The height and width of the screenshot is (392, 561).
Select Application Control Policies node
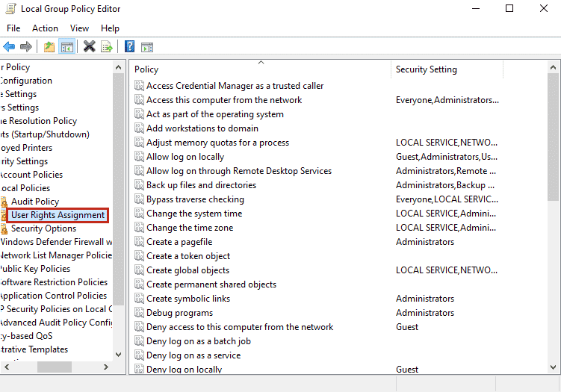click(53, 296)
